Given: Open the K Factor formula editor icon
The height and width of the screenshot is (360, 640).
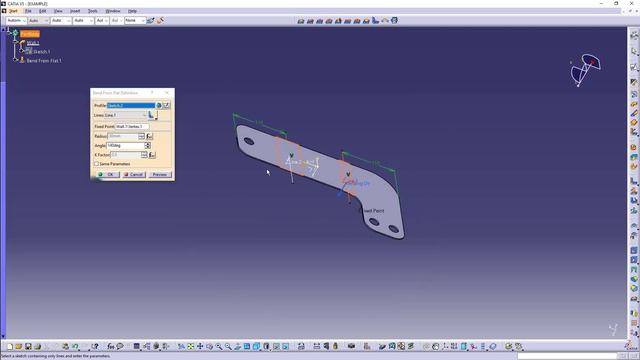Looking at the screenshot, I should [152, 155].
